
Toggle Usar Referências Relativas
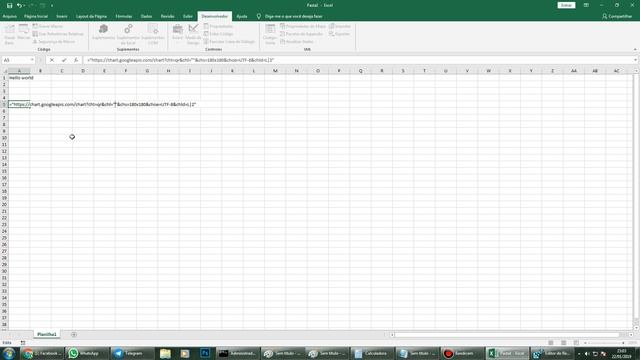(x=58, y=34)
